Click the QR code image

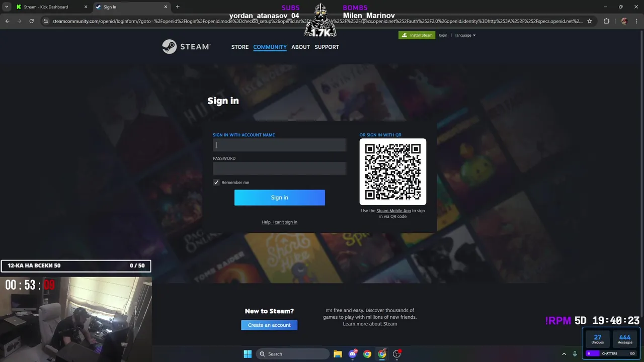[x=392, y=171]
